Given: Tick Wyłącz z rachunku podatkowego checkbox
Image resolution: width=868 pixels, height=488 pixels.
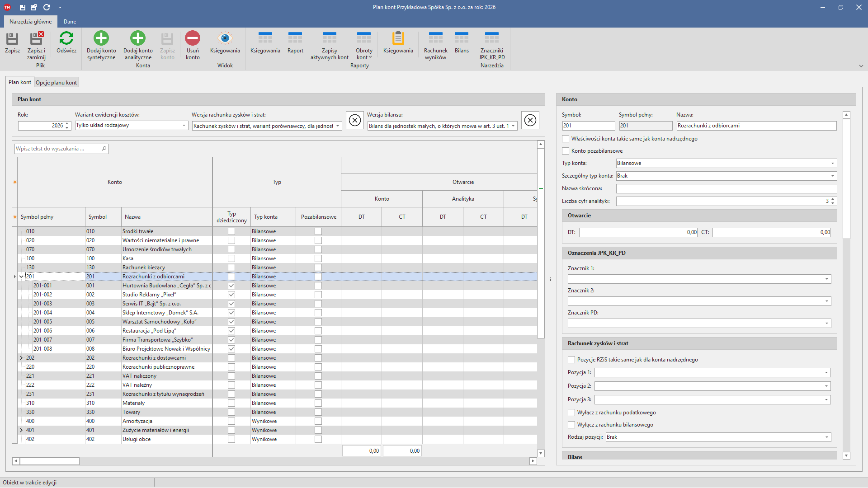Looking at the screenshot, I should pyautogui.click(x=571, y=413).
